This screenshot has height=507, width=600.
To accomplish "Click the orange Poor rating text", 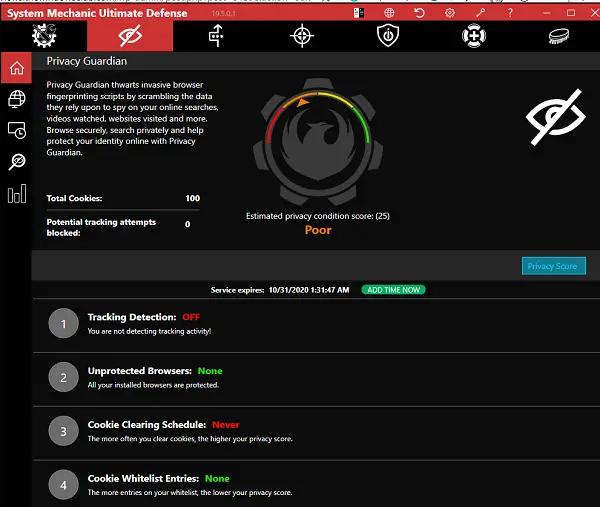I will point(318,230).
